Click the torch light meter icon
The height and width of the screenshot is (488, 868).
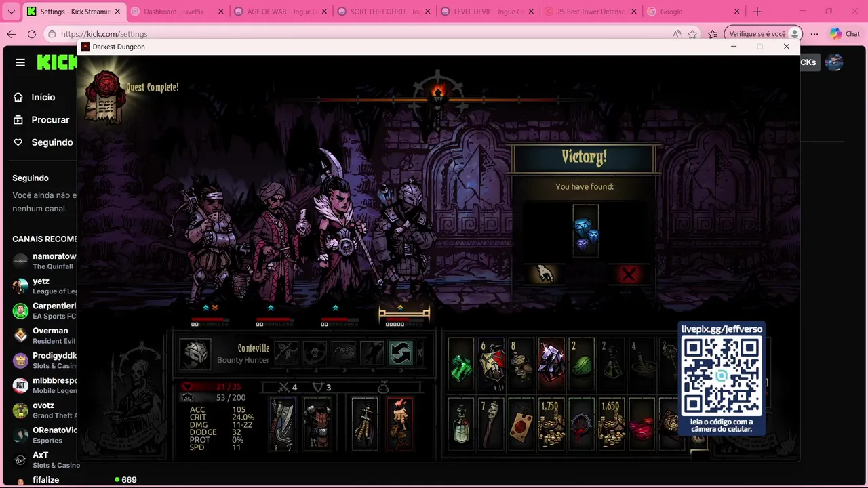click(438, 91)
